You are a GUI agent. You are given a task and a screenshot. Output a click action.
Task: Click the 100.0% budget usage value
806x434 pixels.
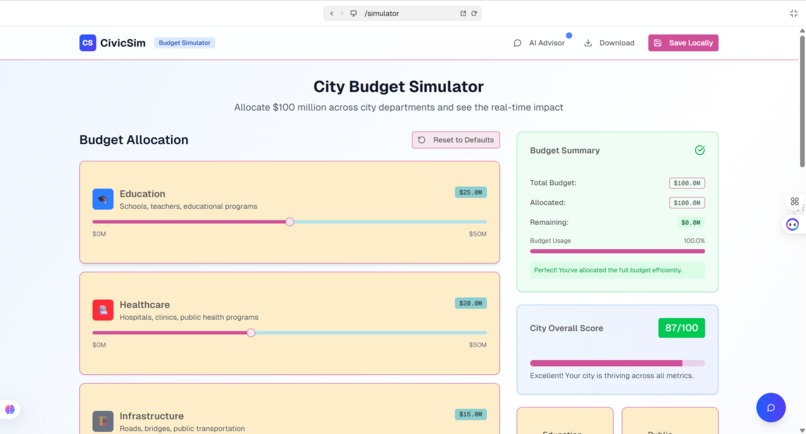click(694, 241)
